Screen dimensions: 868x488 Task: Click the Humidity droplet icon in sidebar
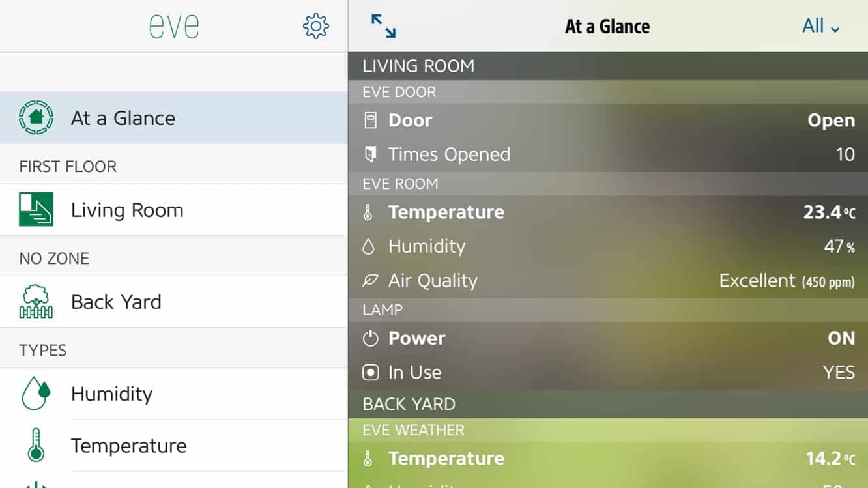point(36,394)
